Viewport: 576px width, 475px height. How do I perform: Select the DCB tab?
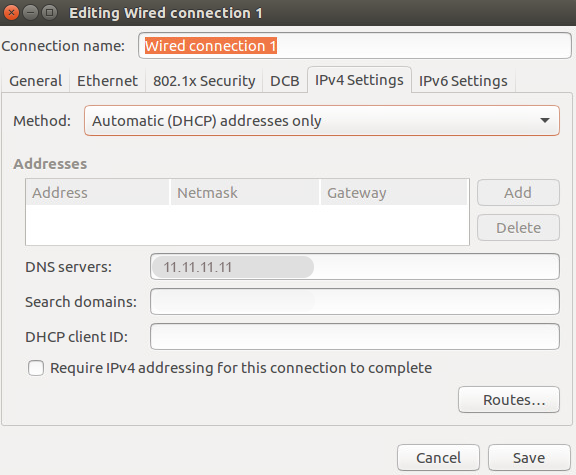285,81
